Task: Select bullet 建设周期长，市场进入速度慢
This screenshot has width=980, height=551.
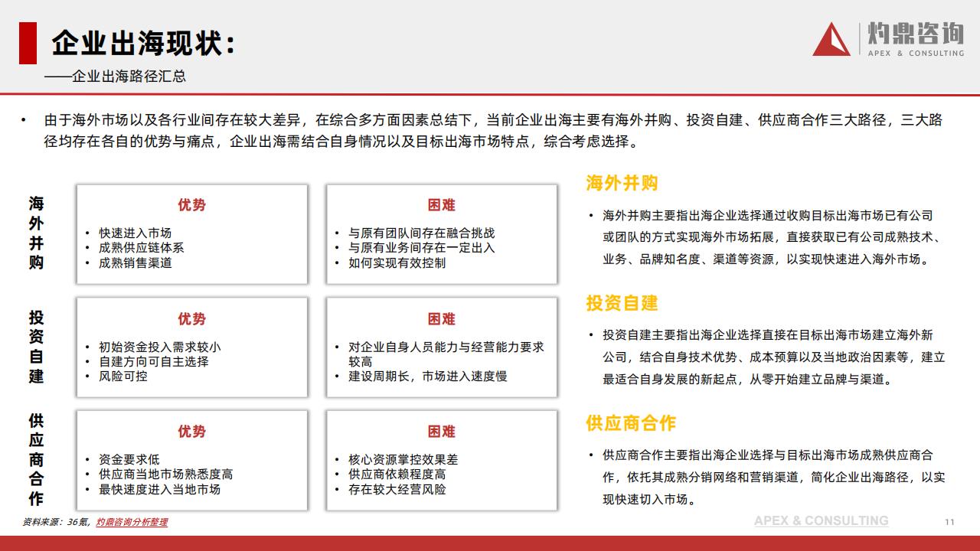Action: (x=427, y=376)
